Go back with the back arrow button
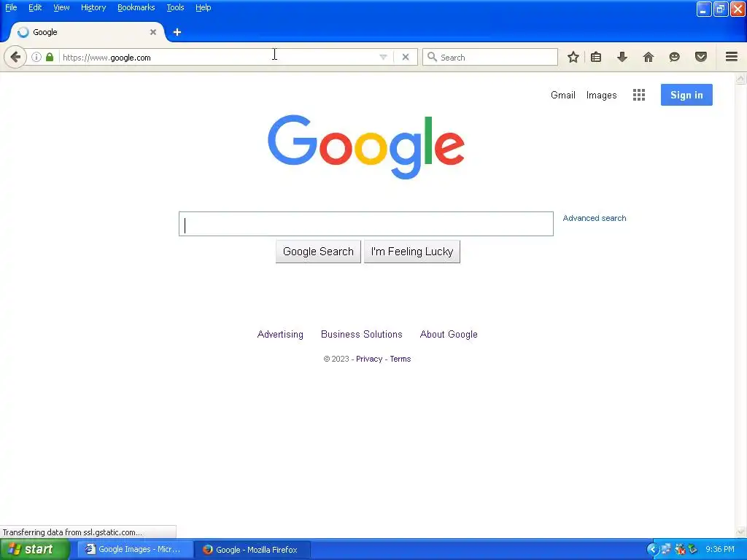Viewport: 747px width, 560px height. tap(15, 57)
